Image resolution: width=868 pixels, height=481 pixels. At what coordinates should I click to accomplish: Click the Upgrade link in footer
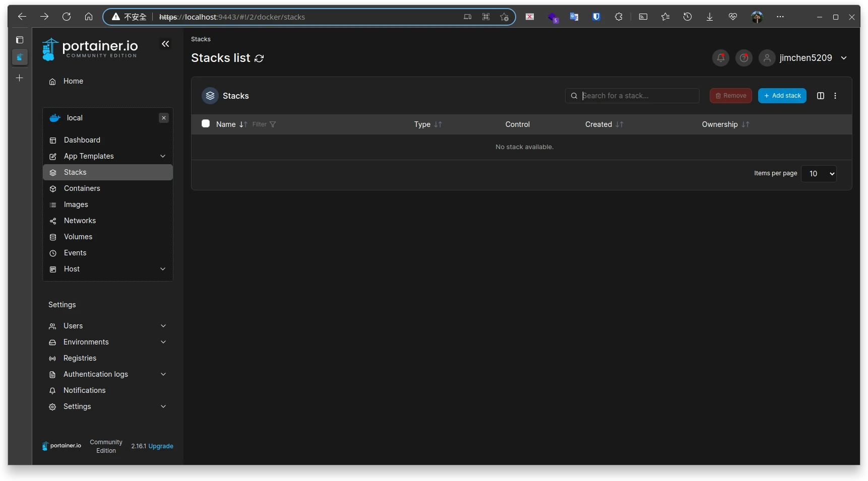(161, 446)
